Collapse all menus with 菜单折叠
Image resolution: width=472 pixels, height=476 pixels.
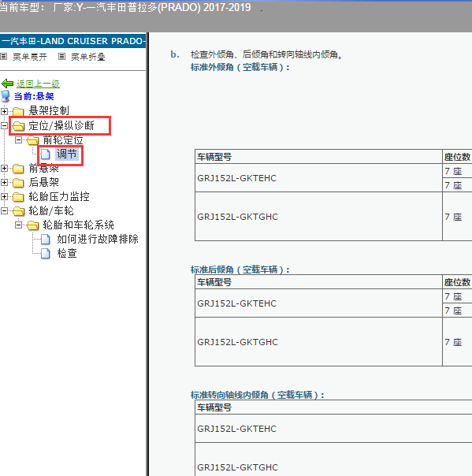(88, 57)
